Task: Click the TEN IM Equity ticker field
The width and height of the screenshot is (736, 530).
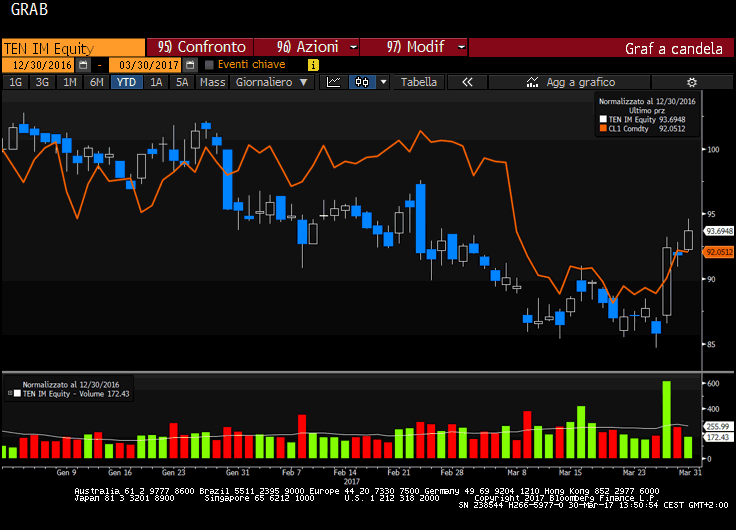Action: 74,48
